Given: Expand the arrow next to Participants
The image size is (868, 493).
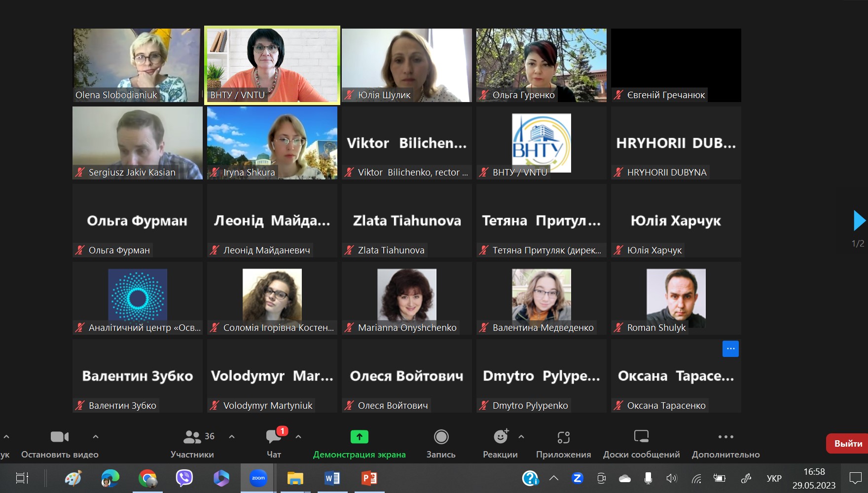Looking at the screenshot, I should click(232, 437).
